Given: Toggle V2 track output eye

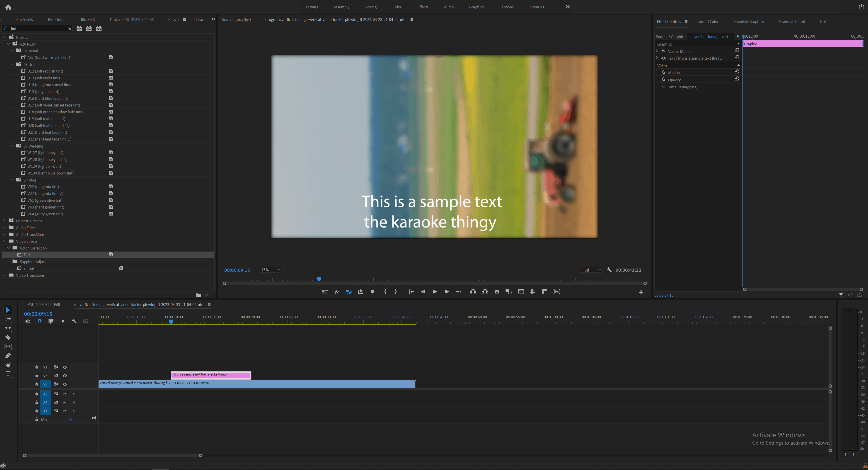Looking at the screenshot, I should point(65,375).
